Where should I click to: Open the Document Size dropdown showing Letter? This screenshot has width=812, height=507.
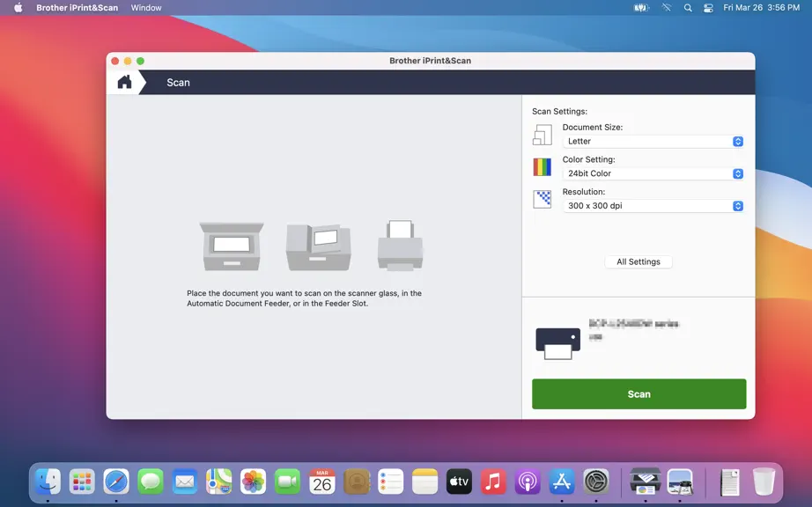(653, 141)
